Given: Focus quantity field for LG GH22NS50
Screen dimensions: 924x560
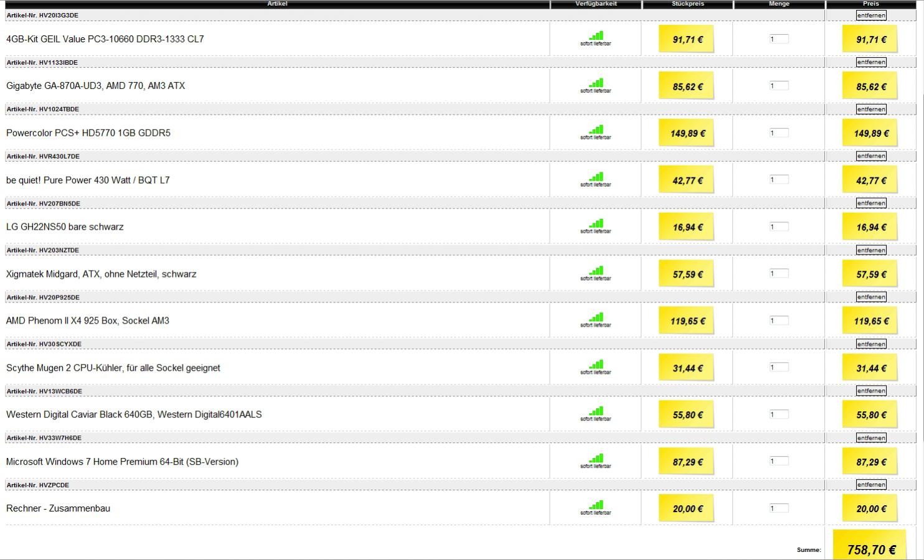Looking at the screenshot, I should (x=779, y=227).
